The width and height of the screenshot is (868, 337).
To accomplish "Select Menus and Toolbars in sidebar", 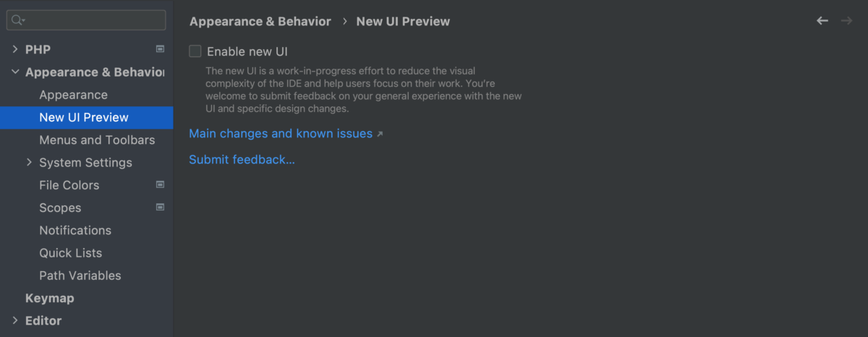I will tap(97, 140).
